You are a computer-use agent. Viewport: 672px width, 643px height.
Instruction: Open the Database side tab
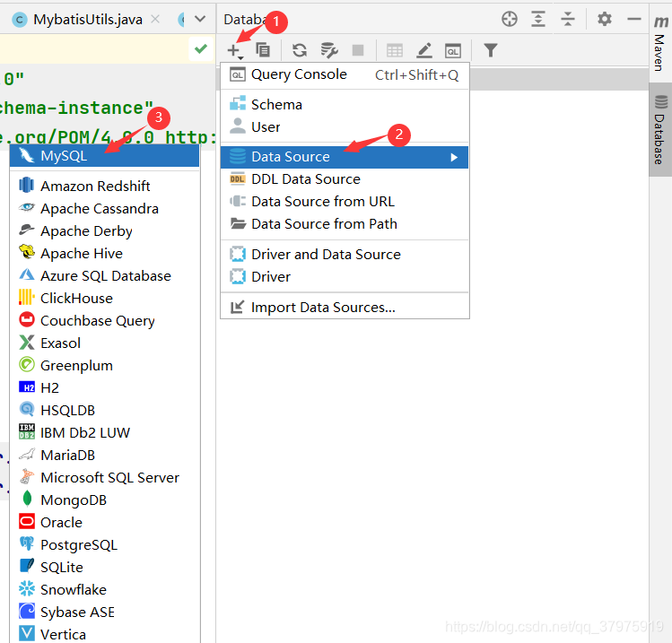[660, 130]
